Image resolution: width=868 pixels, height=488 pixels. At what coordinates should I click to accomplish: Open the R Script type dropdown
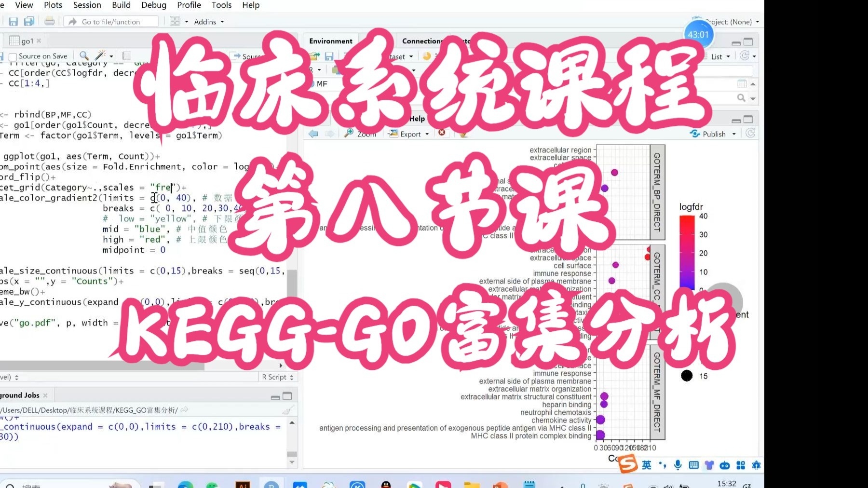[277, 377]
